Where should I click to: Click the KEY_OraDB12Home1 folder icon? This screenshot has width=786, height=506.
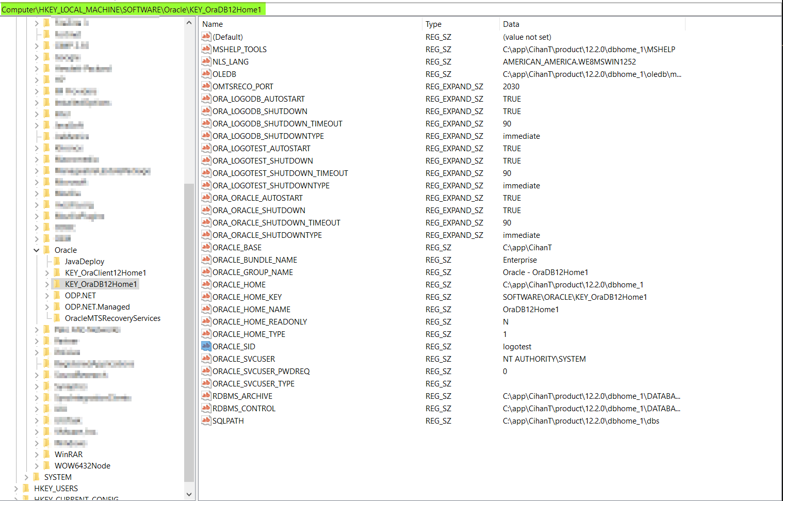pyautogui.click(x=57, y=284)
